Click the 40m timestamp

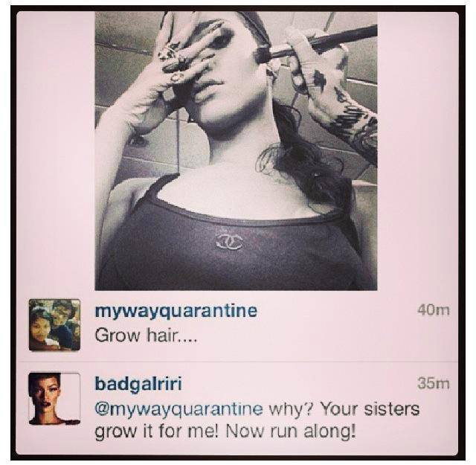[433, 310]
